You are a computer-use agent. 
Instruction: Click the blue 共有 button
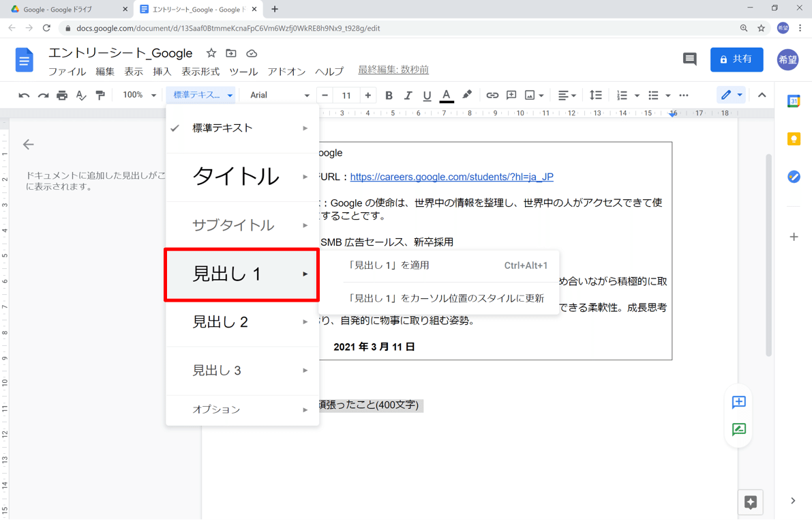coord(736,59)
